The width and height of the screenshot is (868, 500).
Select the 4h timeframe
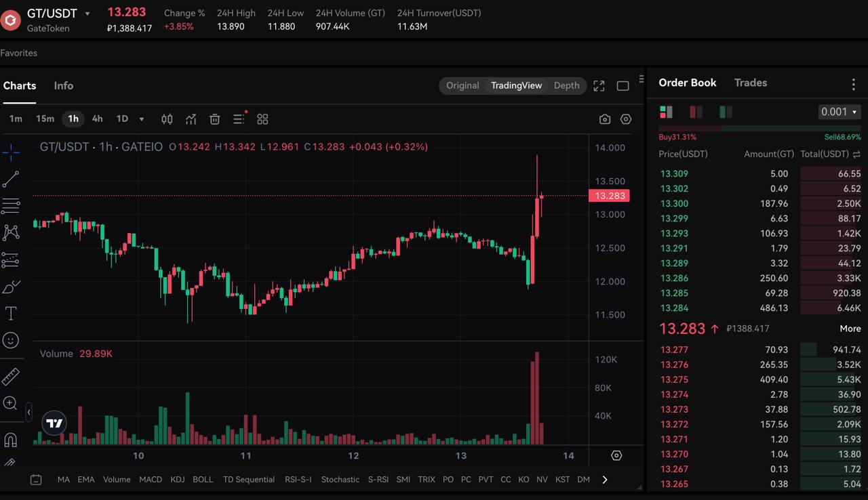point(97,119)
